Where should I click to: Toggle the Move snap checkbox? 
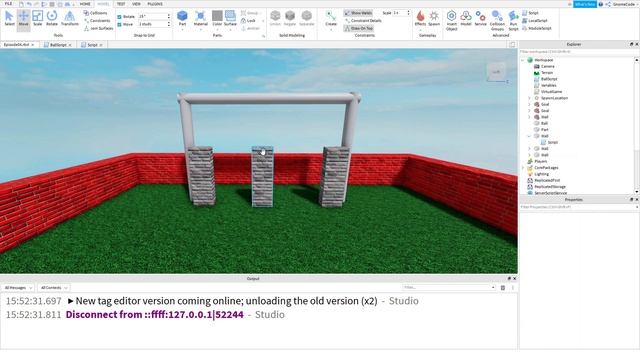pyautogui.click(x=119, y=24)
